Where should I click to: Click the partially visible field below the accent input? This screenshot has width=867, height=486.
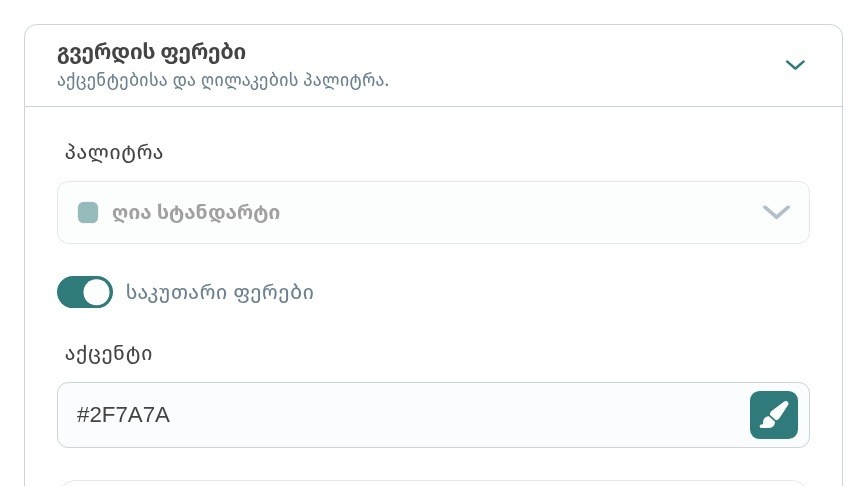pyautogui.click(x=433, y=483)
